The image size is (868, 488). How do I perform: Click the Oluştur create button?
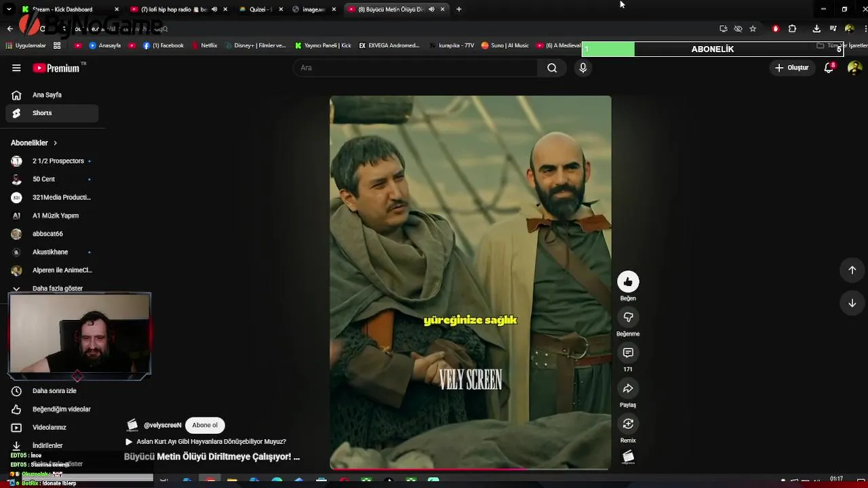tap(792, 68)
